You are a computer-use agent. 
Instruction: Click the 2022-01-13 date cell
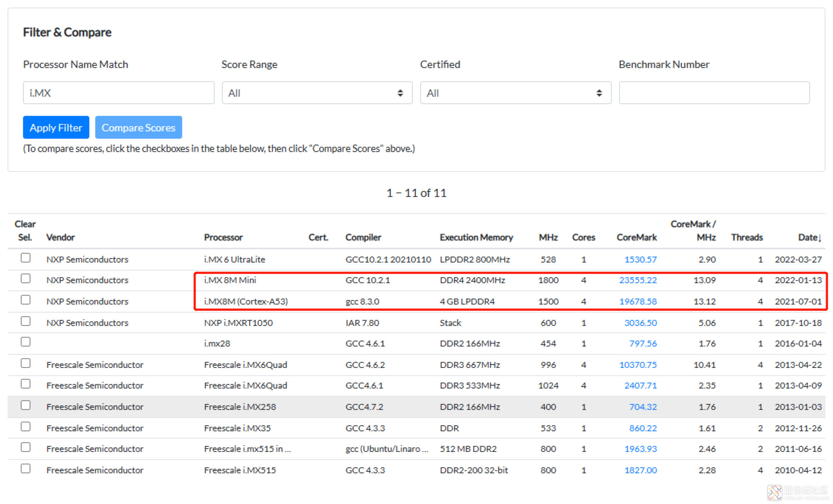tap(798, 280)
